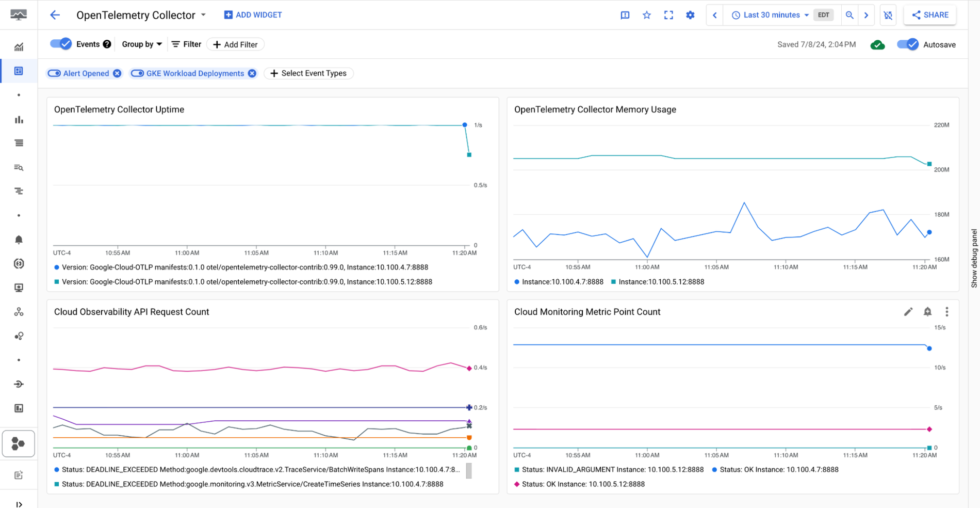Image resolution: width=980 pixels, height=508 pixels.
Task: Remove the Alert Opened chip
Action: click(117, 73)
